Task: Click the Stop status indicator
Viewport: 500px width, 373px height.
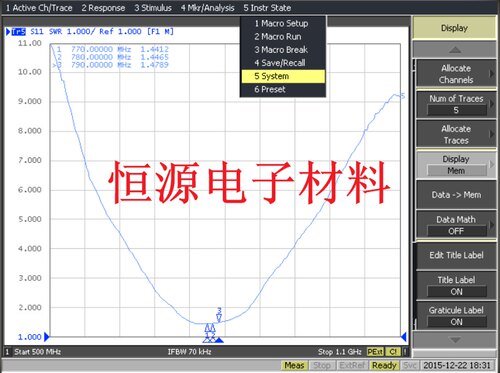Action: (x=322, y=366)
